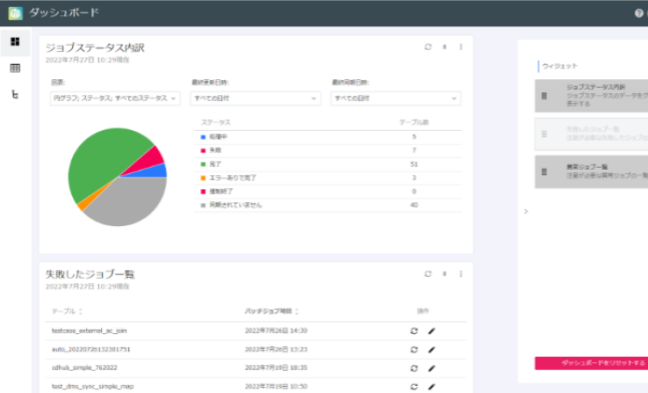Viewport: 648px width, 393px height.
Task: Click the table name test_dms_sync_simple_map
Action: tap(93, 386)
